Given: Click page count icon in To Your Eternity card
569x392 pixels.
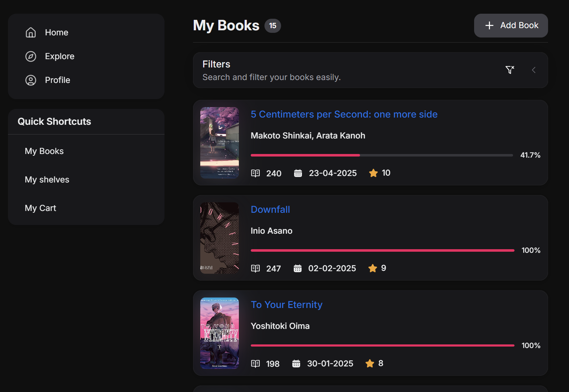Looking at the screenshot, I should [255, 364].
